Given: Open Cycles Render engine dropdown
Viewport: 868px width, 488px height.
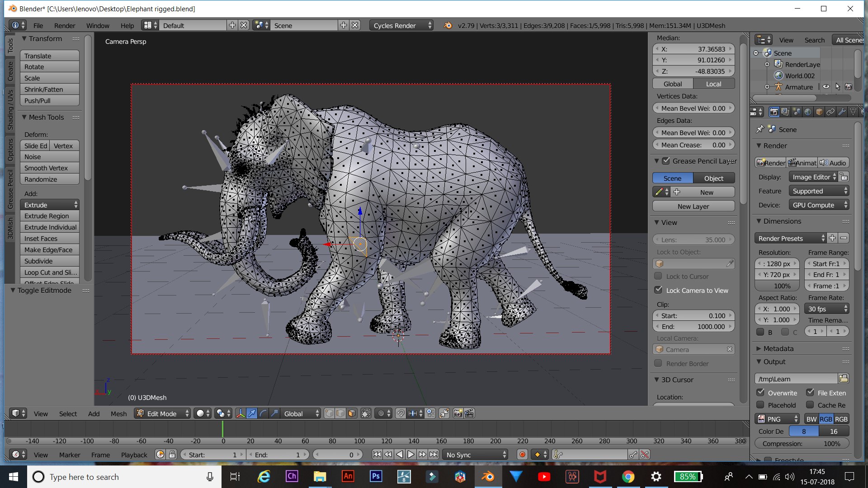Looking at the screenshot, I should (x=401, y=25).
